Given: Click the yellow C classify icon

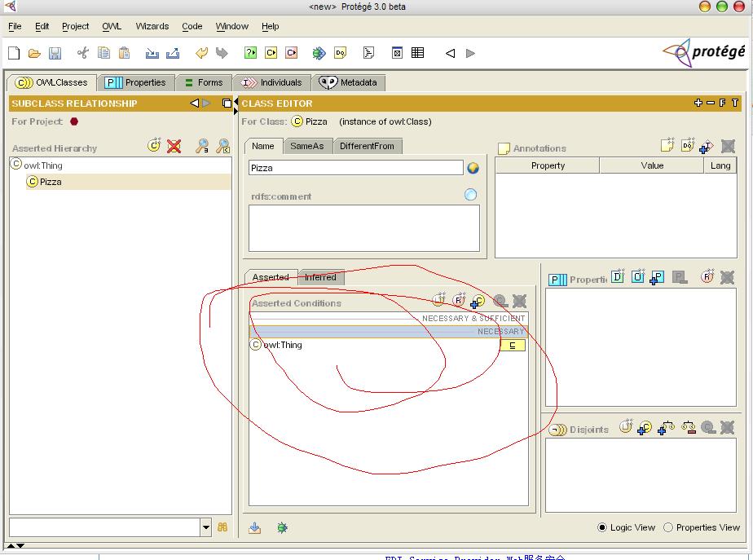Looking at the screenshot, I should pyautogui.click(x=271, y=52).
